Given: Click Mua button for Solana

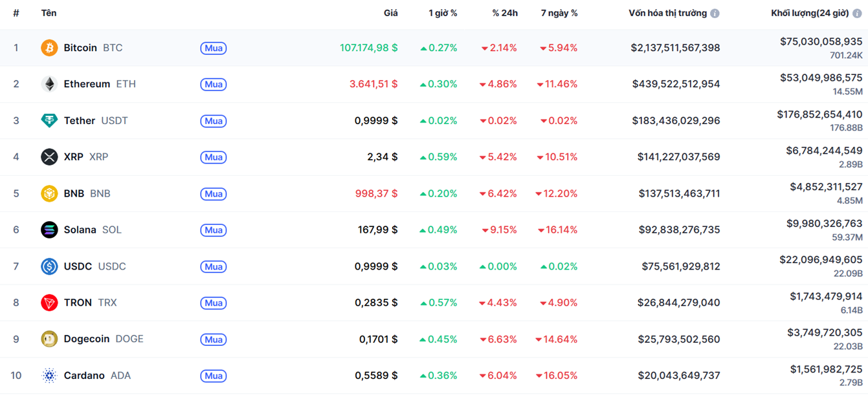Looking at the screenshot, I should (x=213, y=230).
